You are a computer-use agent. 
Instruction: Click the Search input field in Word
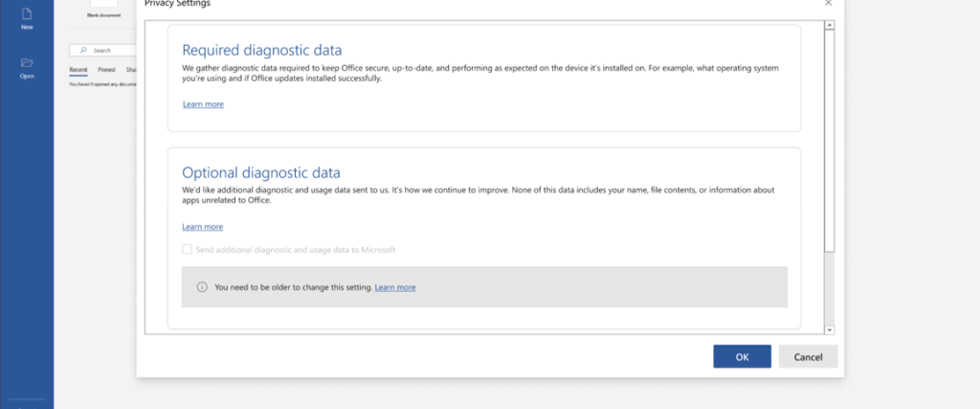pyautogui.click(x=103, y=50)
